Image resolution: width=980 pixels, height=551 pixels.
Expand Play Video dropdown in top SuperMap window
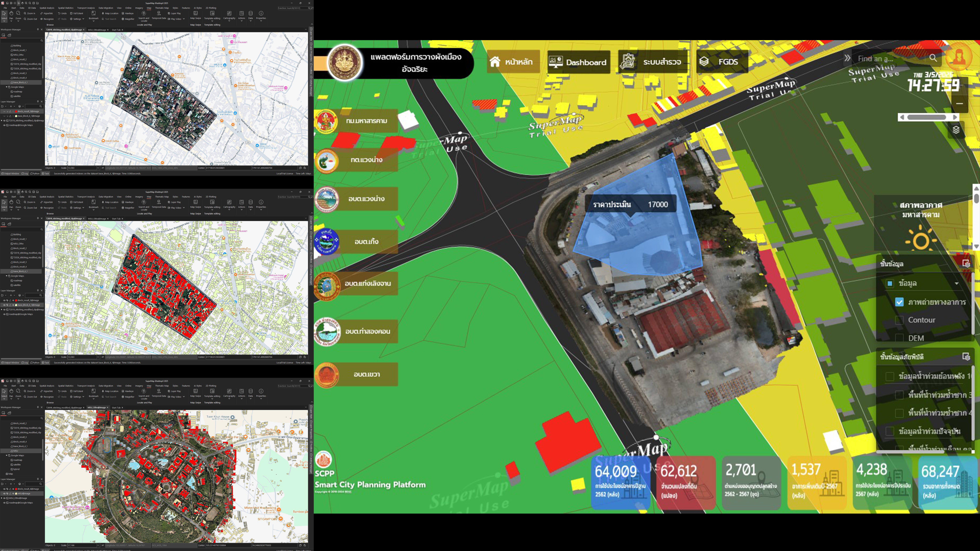[x=184, y=19]
